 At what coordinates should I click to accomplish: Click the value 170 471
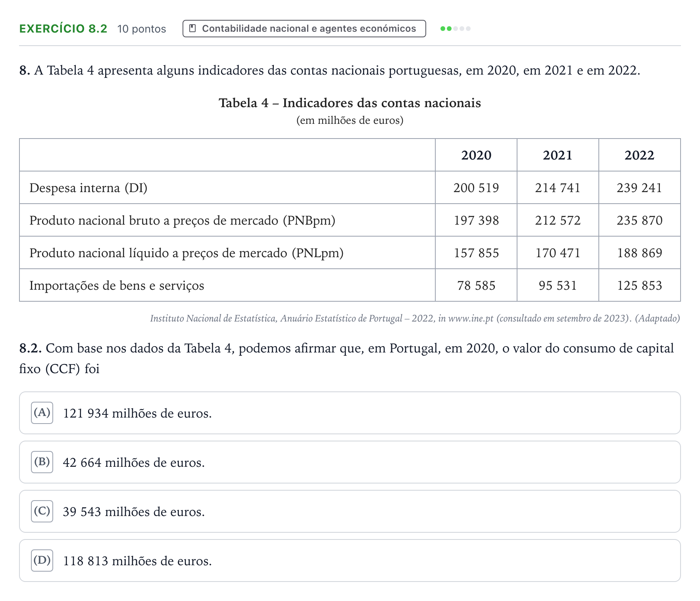tap(558, 253)
